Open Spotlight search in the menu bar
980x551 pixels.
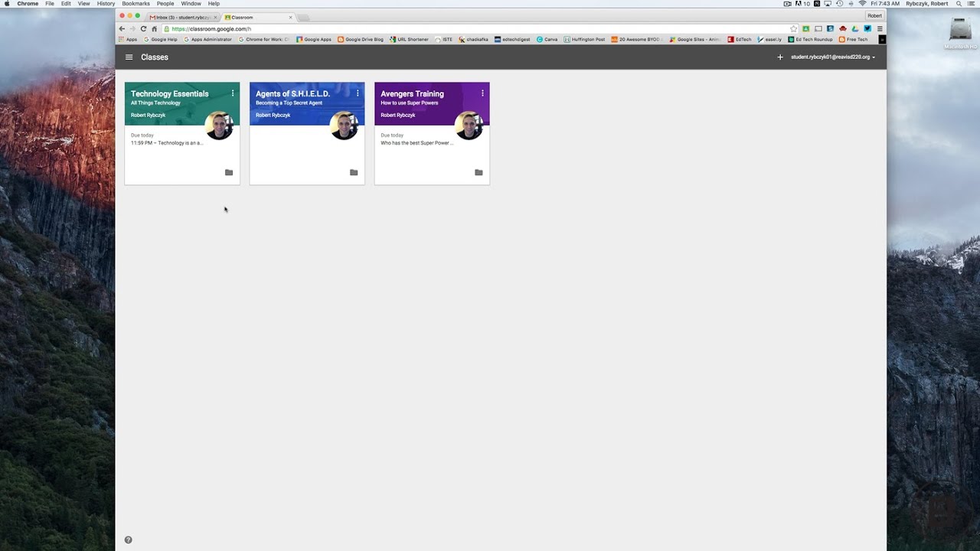(x=959, y=4)
